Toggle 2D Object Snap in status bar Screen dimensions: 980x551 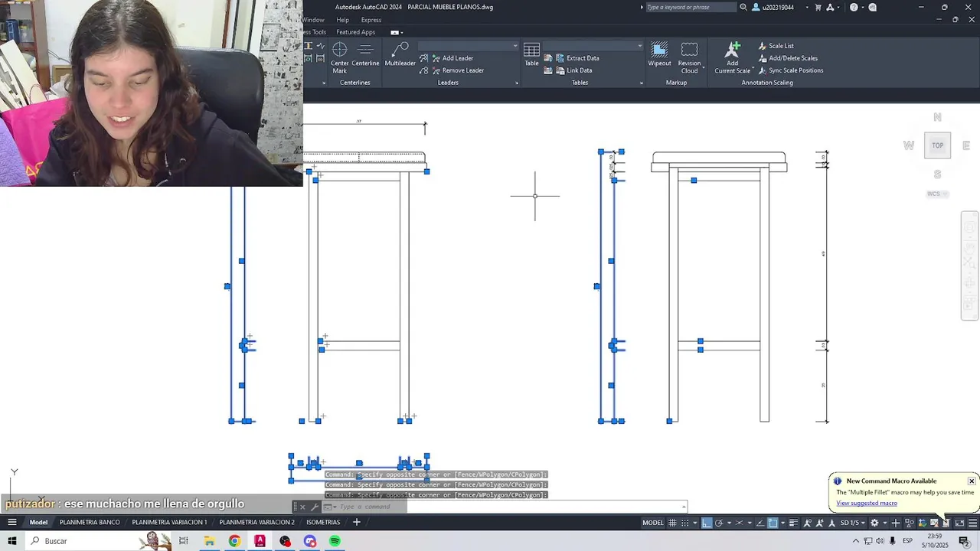click(773, 523)
